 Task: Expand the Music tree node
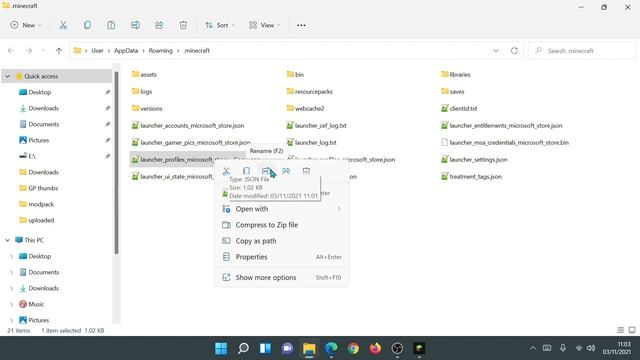(11, 304)
